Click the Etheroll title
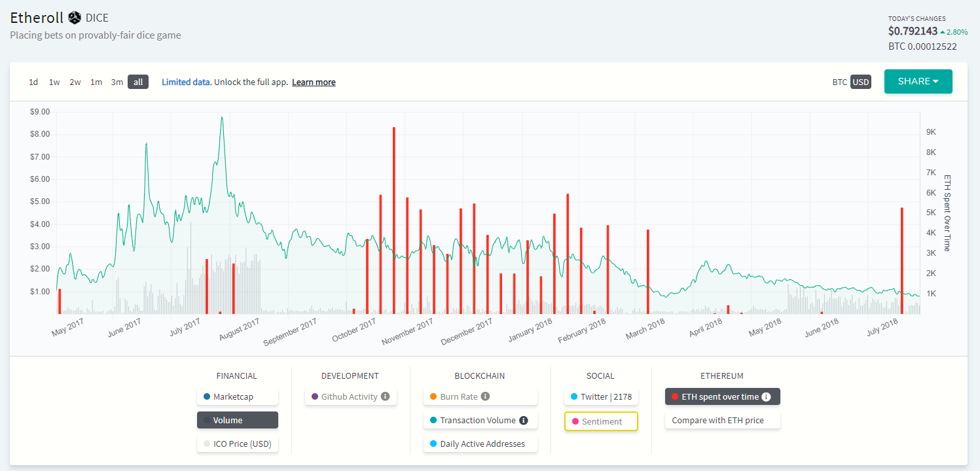Viewport: 980px width, 471px height. [x=37, y=18]
